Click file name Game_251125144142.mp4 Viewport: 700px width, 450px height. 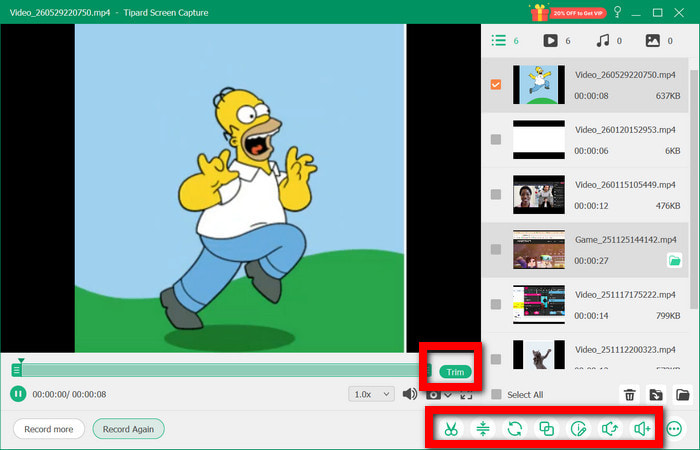(625, 239)
